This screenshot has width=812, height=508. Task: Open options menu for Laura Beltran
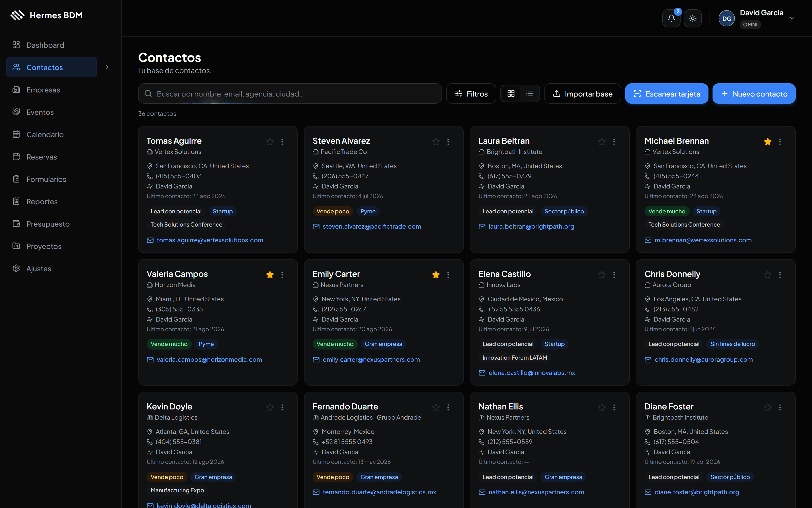pyautogui.click(x=614, y=142)
